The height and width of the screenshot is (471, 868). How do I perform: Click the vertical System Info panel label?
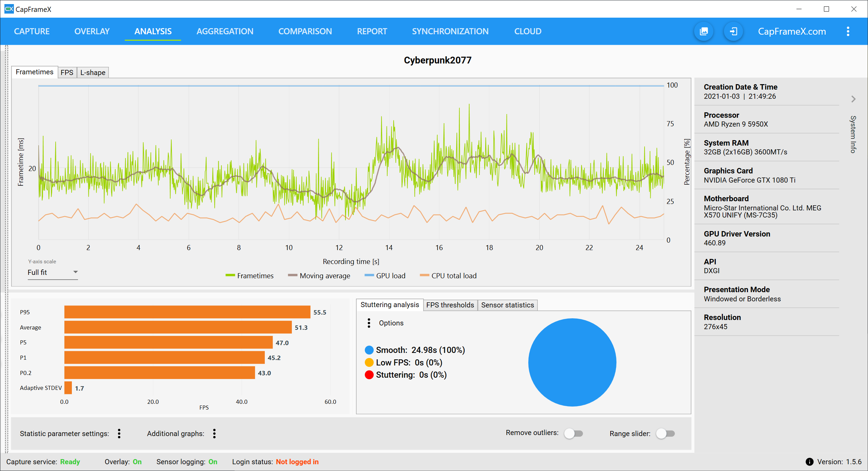(x=853, y=134)
